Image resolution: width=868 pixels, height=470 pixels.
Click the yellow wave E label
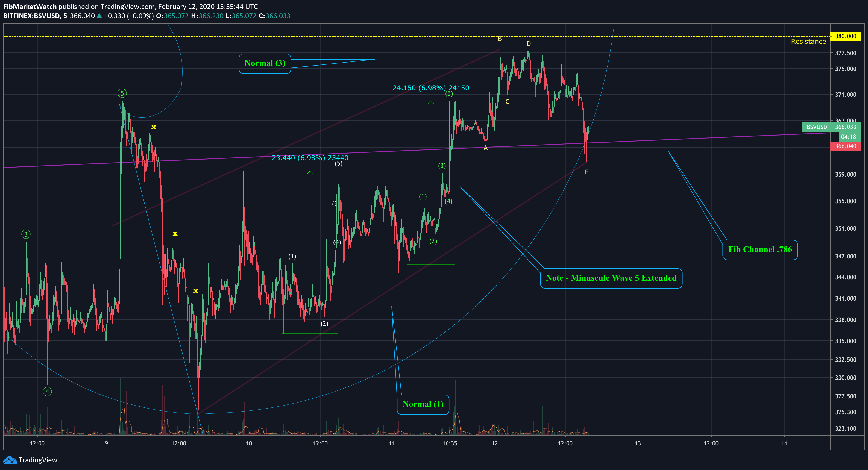click(x=587, y=172)
